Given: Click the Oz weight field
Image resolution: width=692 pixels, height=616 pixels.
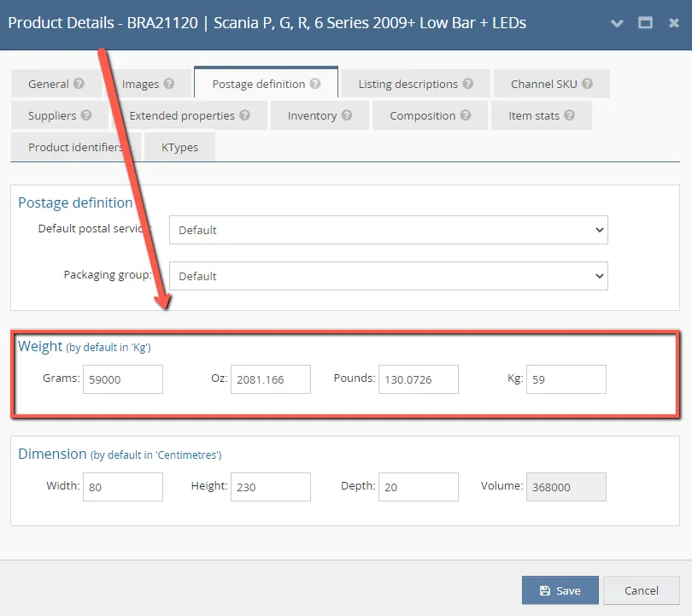Looking at the screenshot, I should tap(271, 379).
